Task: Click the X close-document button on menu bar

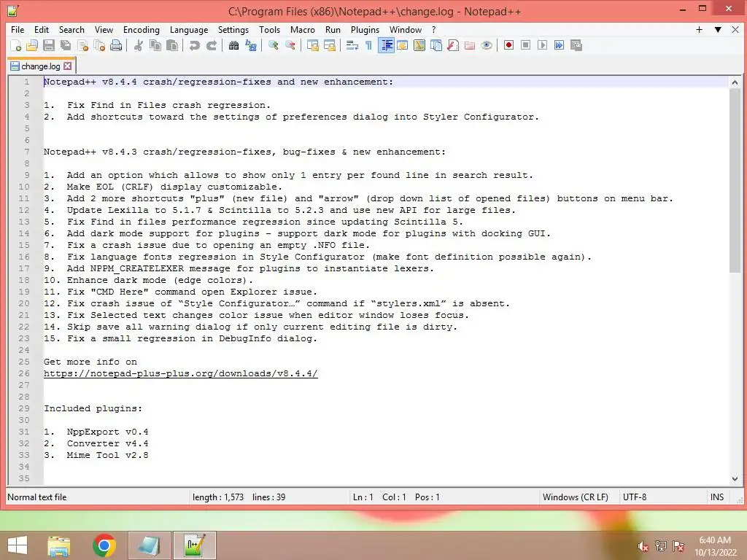Action: (735, 29)
